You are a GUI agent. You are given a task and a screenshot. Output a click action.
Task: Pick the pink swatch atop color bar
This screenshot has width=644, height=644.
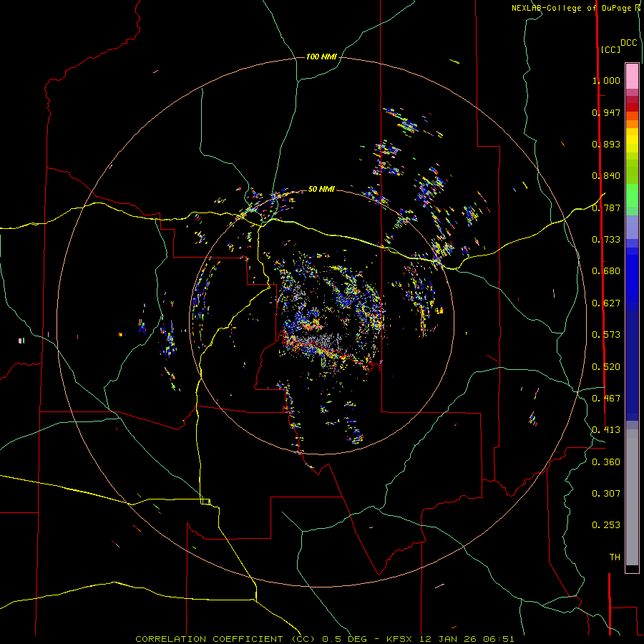(x=632, y=76)
